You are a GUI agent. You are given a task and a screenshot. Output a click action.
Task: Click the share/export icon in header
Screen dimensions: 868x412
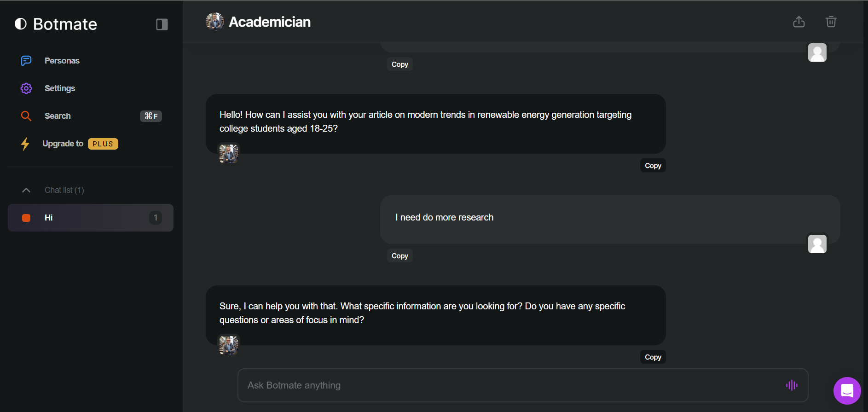[799, 22]
